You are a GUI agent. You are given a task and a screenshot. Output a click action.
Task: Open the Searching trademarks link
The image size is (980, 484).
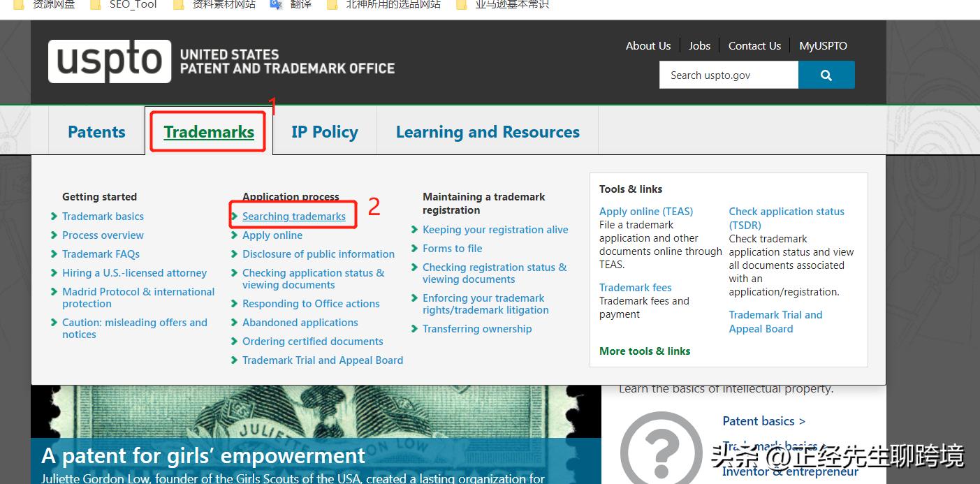coord(294,217)
